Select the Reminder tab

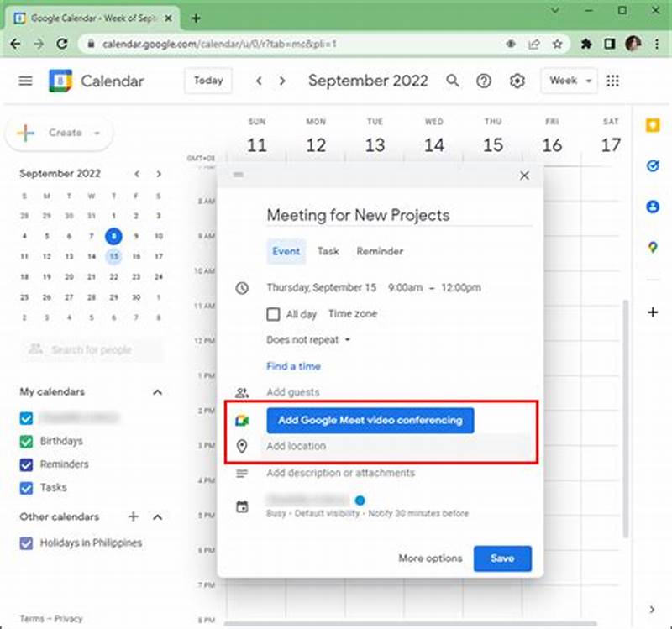(380, 251)
